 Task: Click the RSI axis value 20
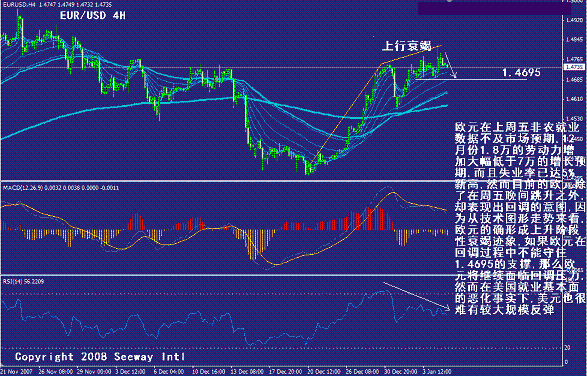568,348
